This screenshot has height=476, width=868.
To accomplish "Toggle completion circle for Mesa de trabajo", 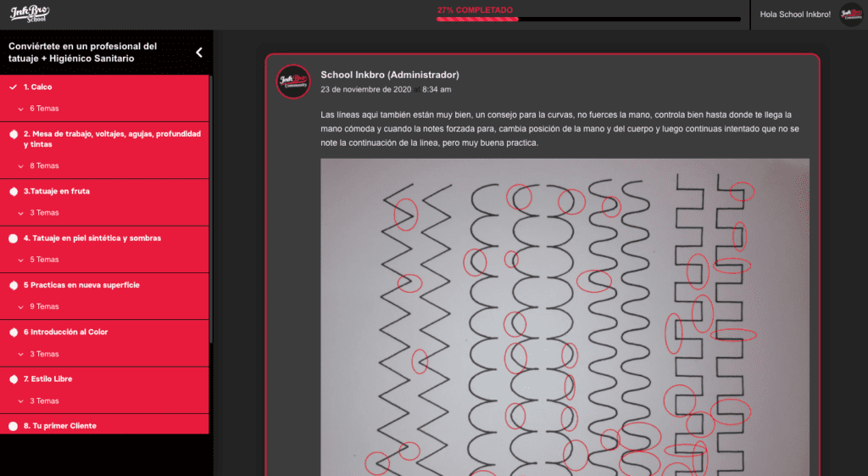I will click(13, 134).
